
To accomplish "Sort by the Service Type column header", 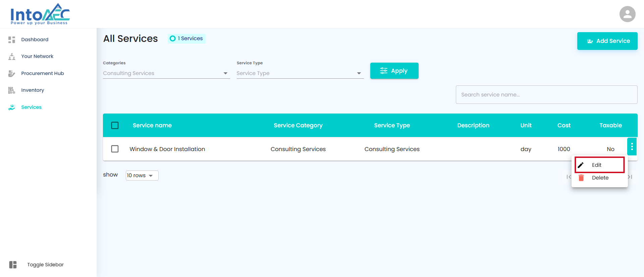I will 392,125.
